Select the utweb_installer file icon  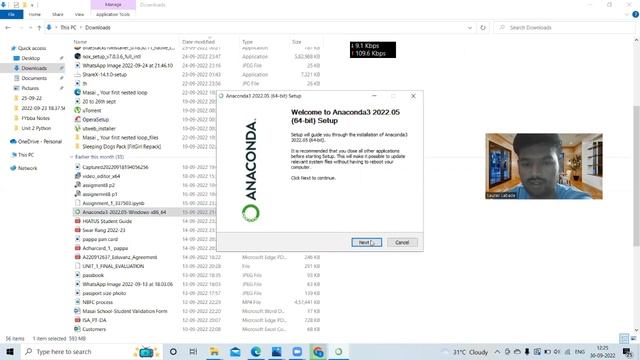click(x=78, y=128)
